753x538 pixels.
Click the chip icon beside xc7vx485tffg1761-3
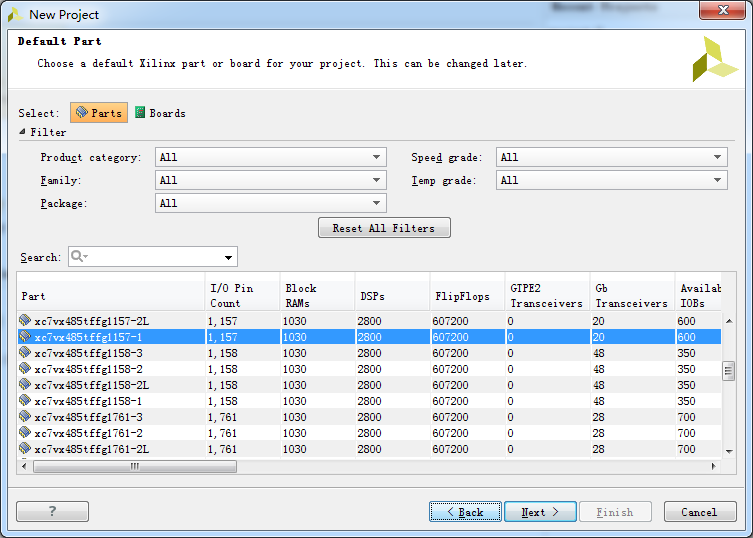coord(25,416)
